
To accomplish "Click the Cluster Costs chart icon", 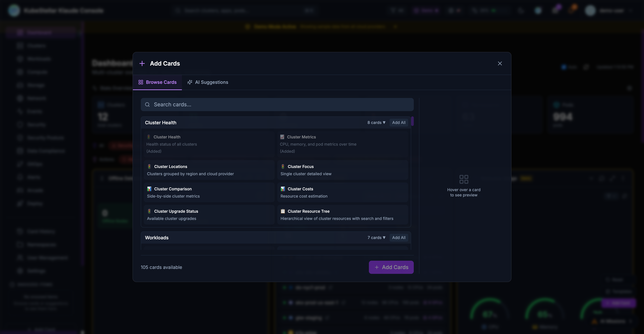I will tap(283, 189).
